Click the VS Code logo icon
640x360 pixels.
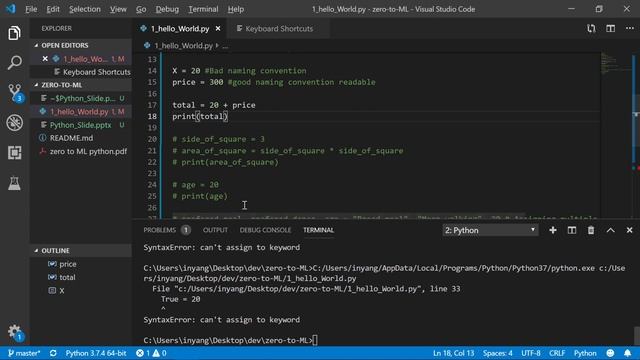[11, 9]
